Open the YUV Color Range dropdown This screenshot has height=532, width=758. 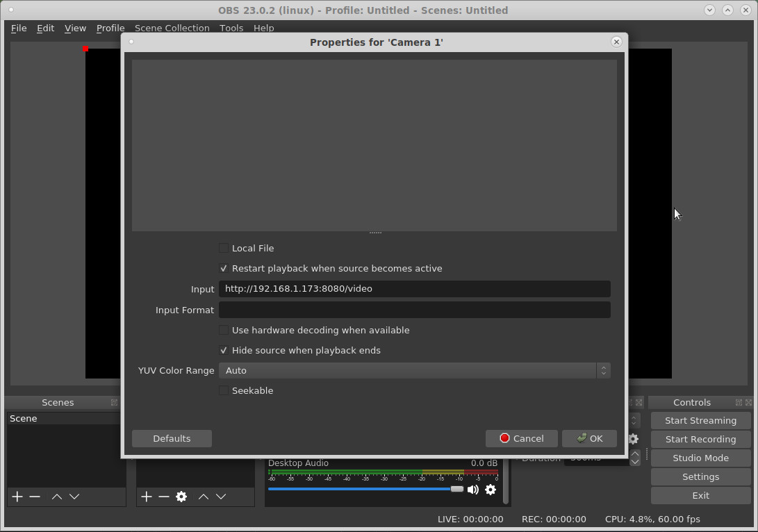pyautogui.click(x=603, y=370)
